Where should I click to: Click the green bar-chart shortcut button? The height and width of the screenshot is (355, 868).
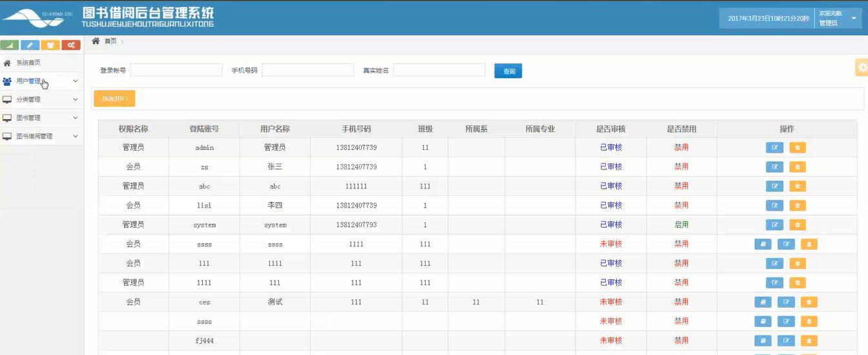(10, 45)
